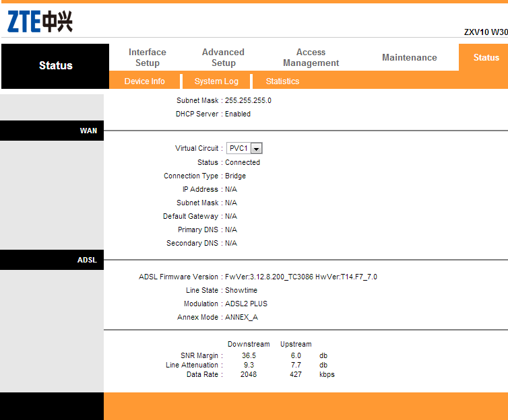Screen dimensions: 508x420
Task: Click the downstream Data Rate 2048
Action: coord(249,374)
